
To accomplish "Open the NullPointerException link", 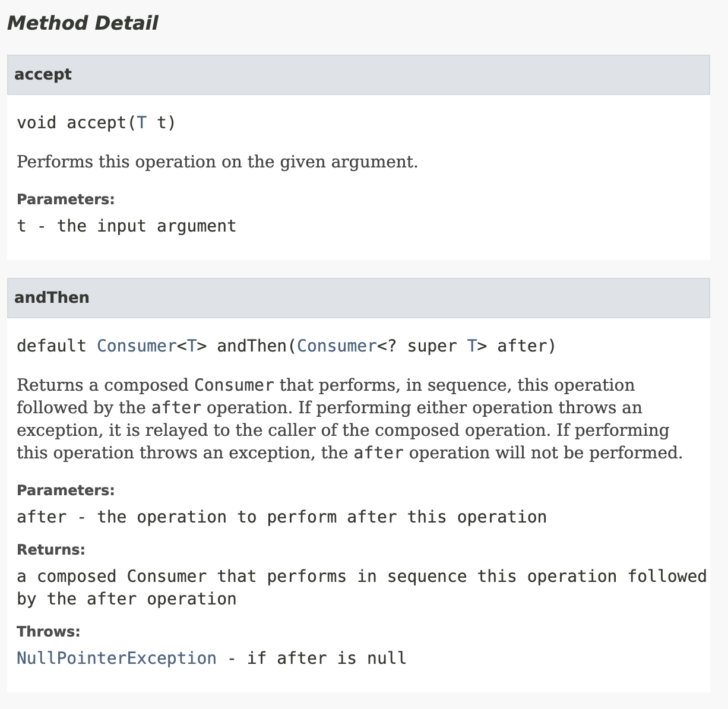I will 116,658.
